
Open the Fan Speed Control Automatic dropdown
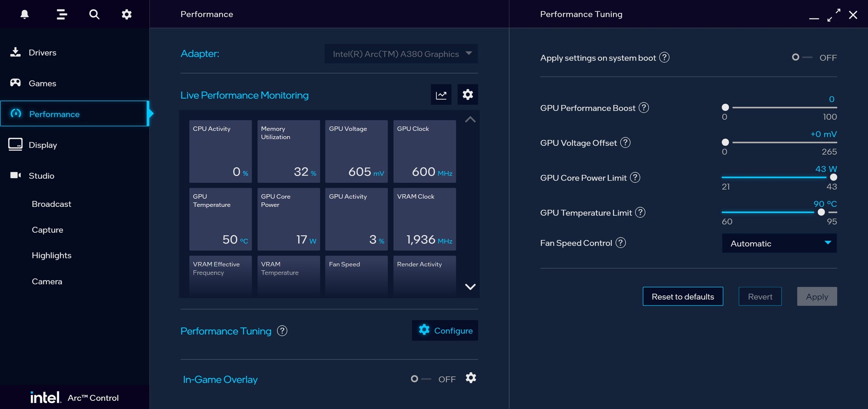point(779,243)
